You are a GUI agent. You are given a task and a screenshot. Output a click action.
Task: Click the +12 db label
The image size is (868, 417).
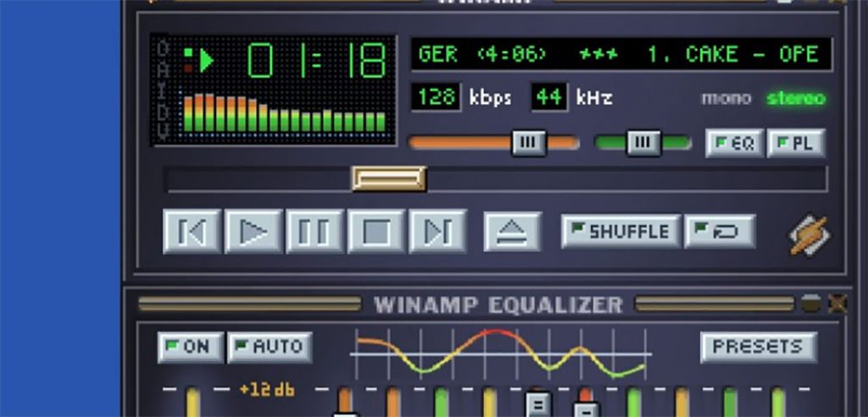[x=266, y=390]
